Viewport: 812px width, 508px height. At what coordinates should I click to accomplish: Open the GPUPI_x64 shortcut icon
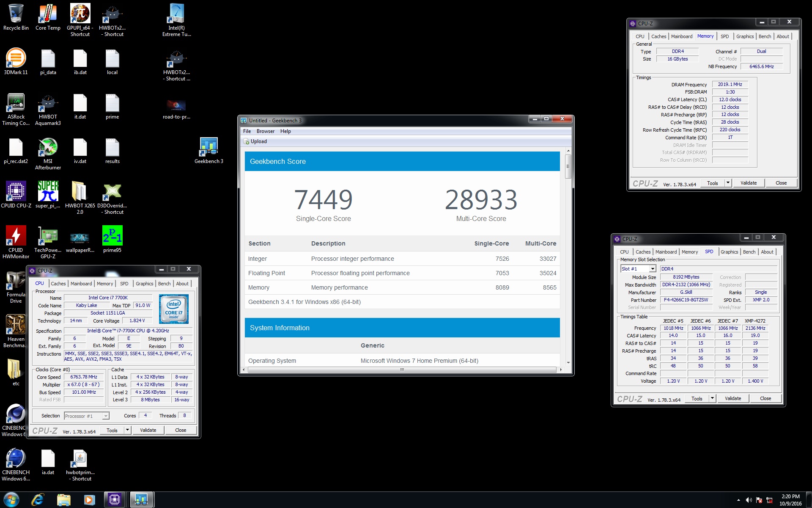[80, 20]
